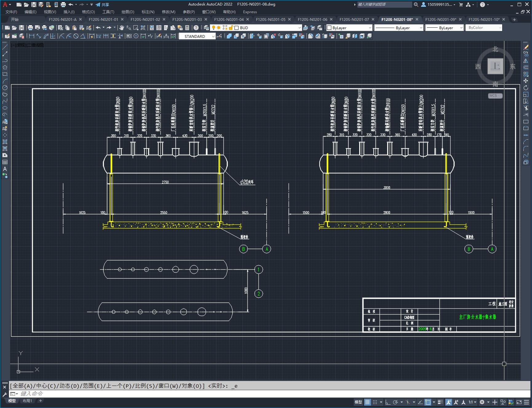Click the Multiline Text tool
532x408 pixels.
(5, 169)
